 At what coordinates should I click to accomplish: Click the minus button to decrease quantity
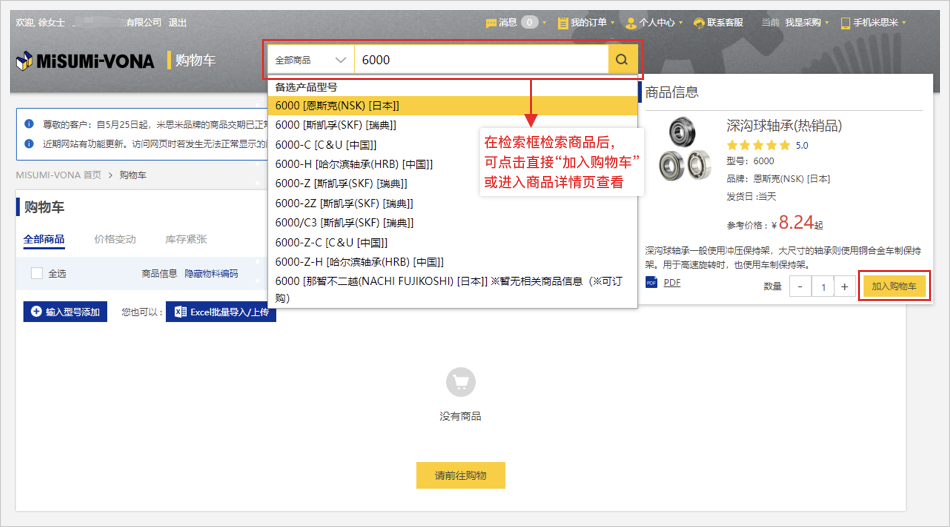pos(801,287)
